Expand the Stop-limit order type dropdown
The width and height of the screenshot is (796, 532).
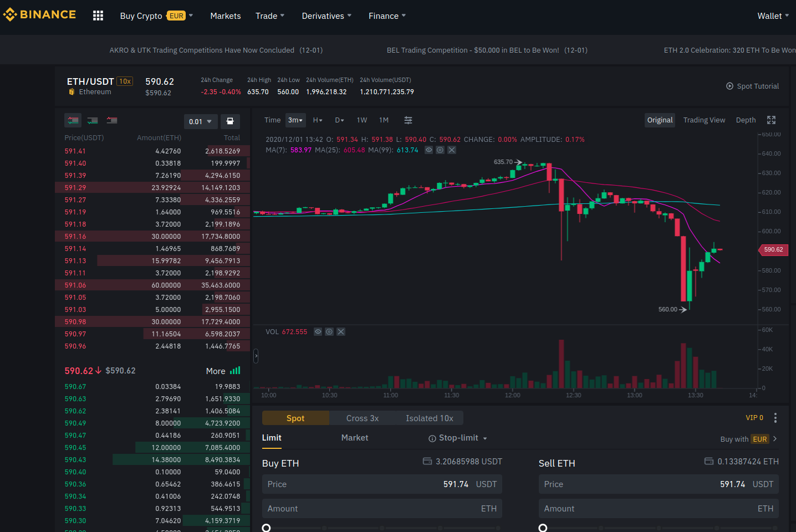[x=485, y=438]
